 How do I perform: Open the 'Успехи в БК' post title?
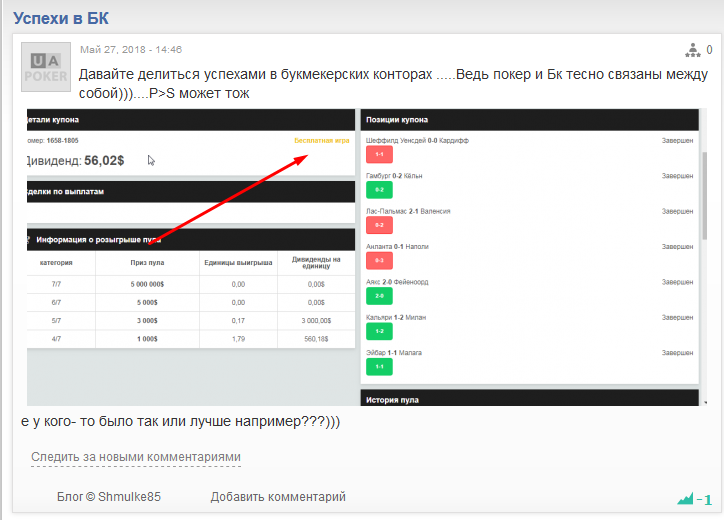coord(60,18)
